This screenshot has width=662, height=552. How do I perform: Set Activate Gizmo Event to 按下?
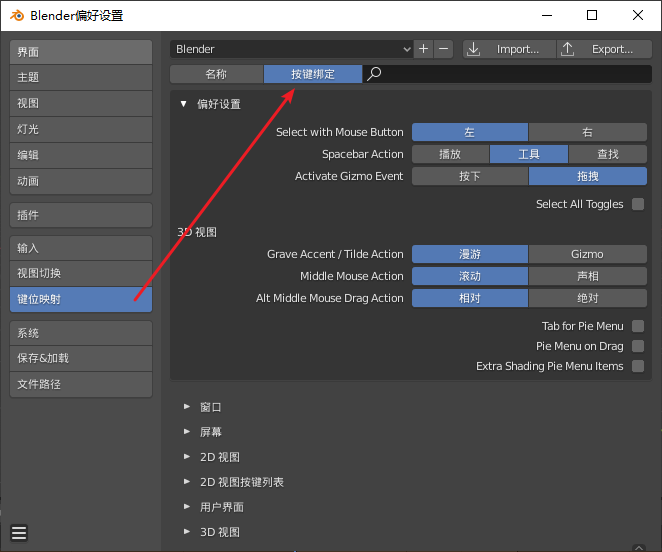(x=470, y=176)
